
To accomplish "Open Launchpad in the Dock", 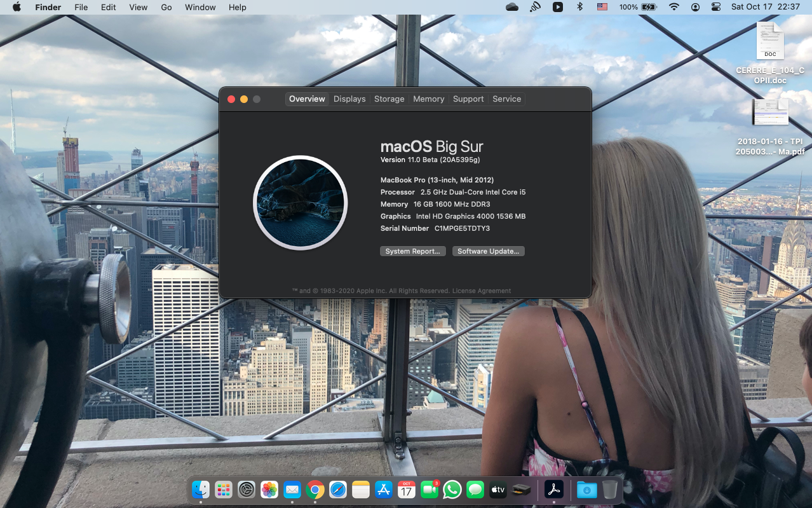I will point(223,490).
